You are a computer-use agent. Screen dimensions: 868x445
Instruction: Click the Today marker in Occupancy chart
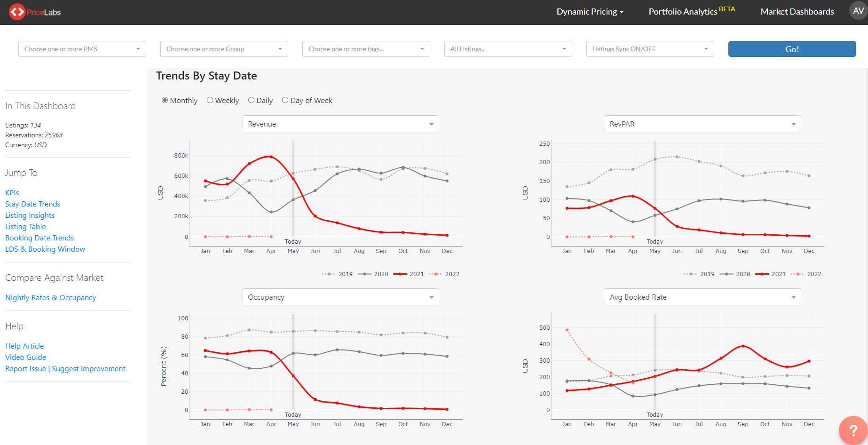[293, 414]
